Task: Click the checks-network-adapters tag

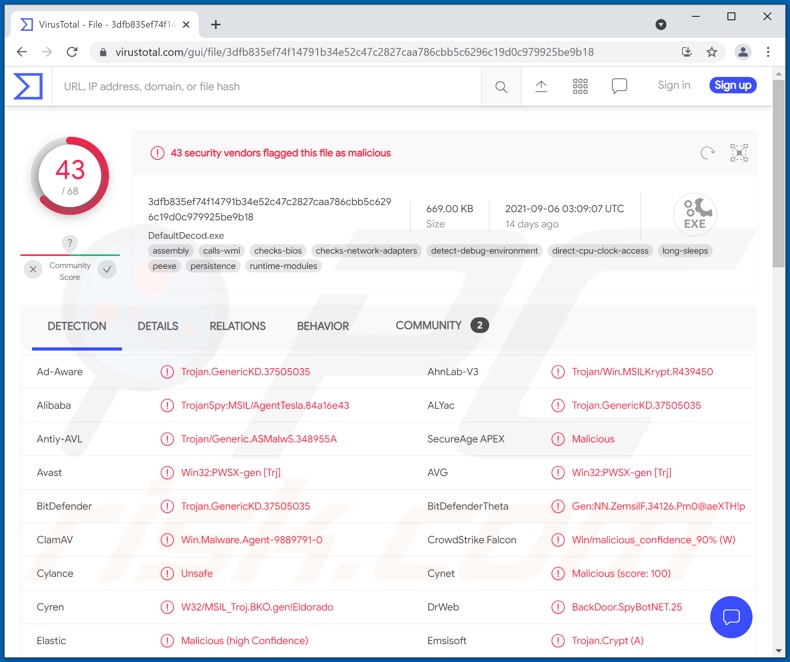Action: (x=366, y=251)
